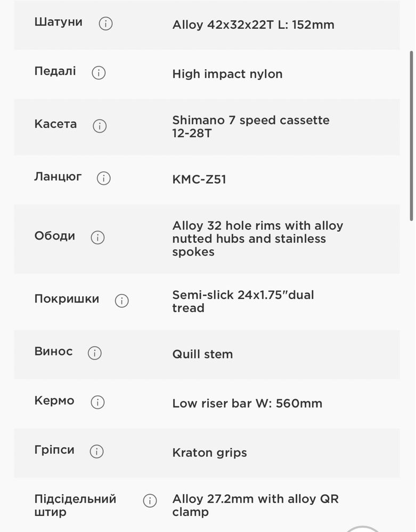This screenshot has height=532, width=416.
Task: Click the Kraton grips value
Action: tap(210, 453)
